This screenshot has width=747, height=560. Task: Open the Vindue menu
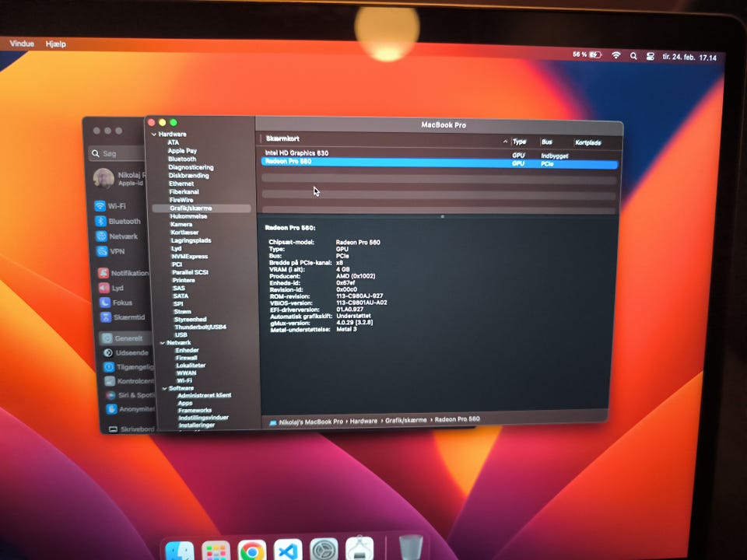pyautogui.click(x=22, y=44)
